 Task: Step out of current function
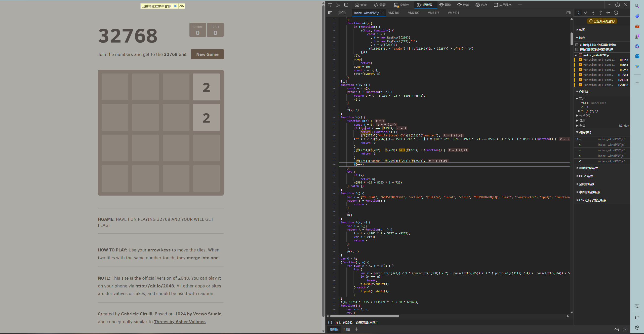pos(601,13)
